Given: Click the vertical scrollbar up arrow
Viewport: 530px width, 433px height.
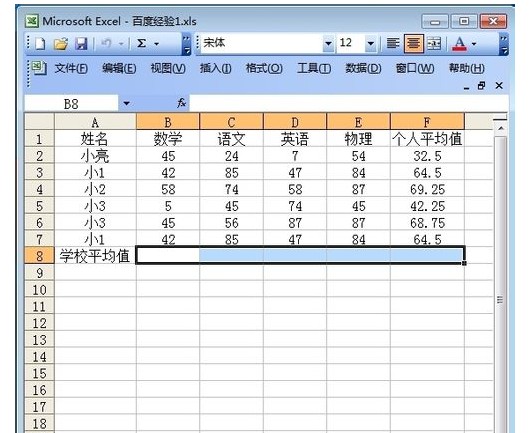Looking at the screenshot, I should pos(501,128).
